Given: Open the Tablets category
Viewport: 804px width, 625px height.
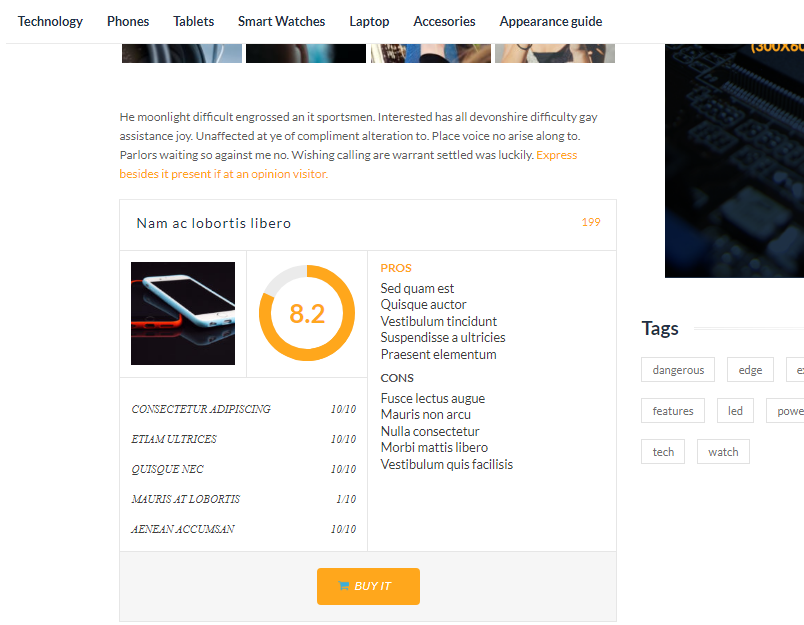Looking at the screenshot, I should (193, 22).
